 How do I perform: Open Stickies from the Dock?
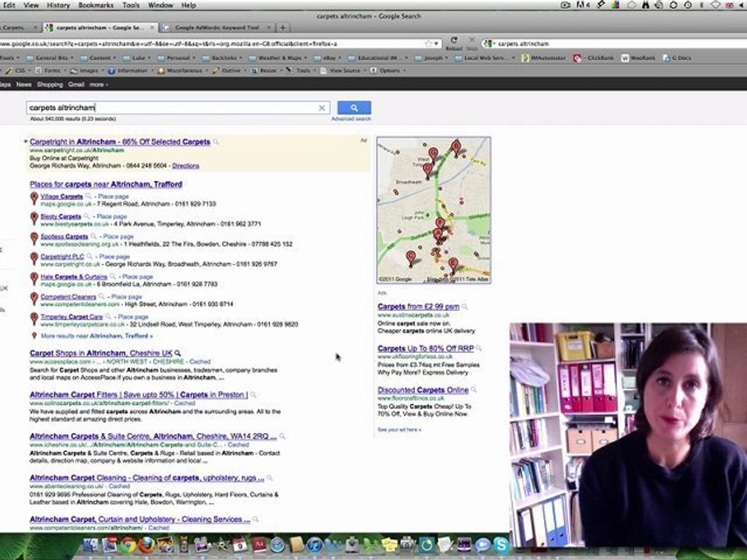tap(389, 544)
